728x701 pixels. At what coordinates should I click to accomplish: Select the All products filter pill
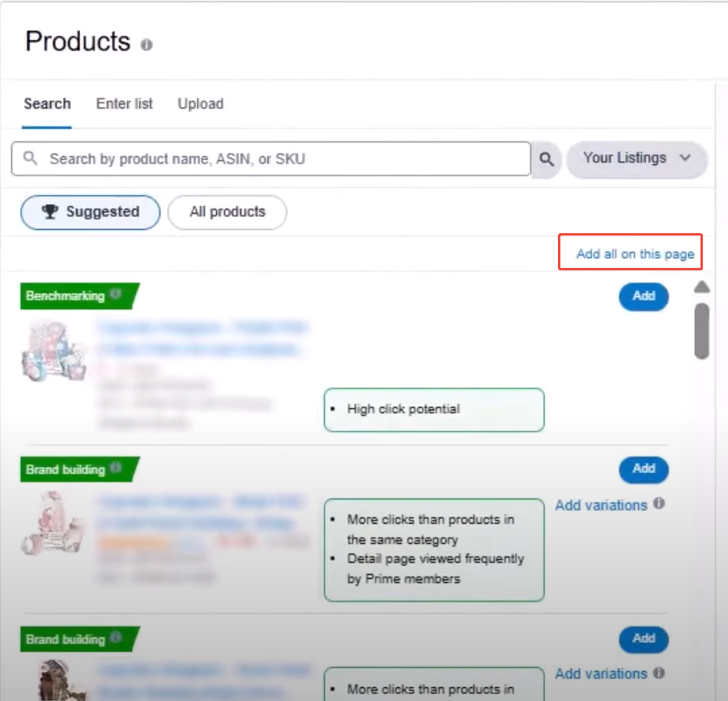[x=227, y=212]
